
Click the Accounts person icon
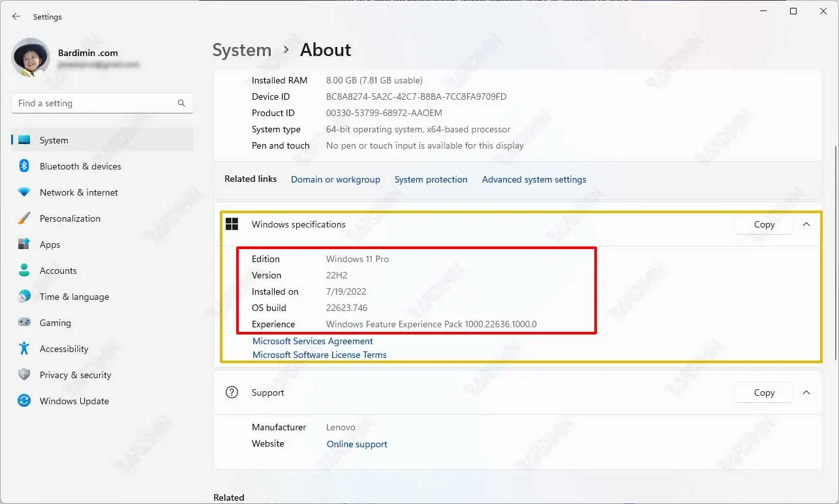[x=24, y=271]
